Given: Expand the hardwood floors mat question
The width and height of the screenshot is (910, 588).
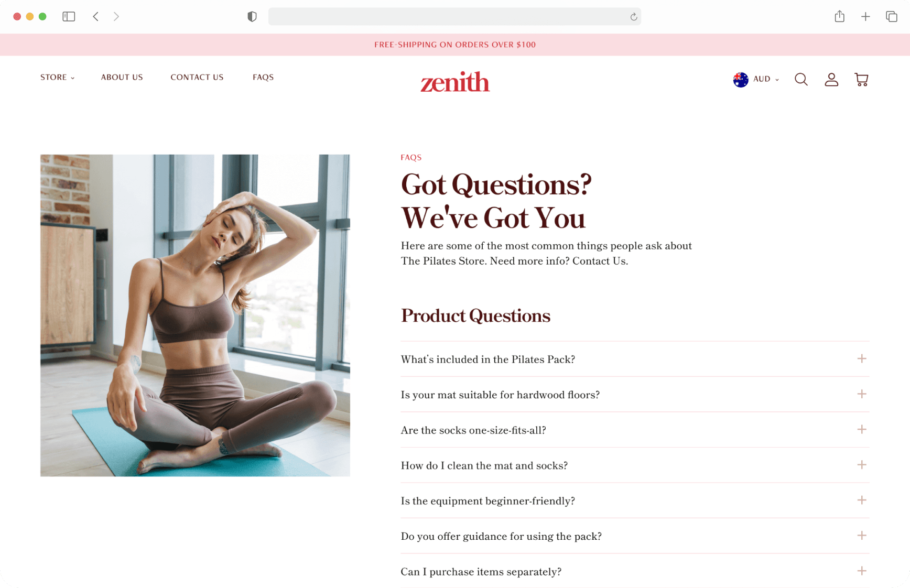Looking at the screenshot, I should pos(634,394).
